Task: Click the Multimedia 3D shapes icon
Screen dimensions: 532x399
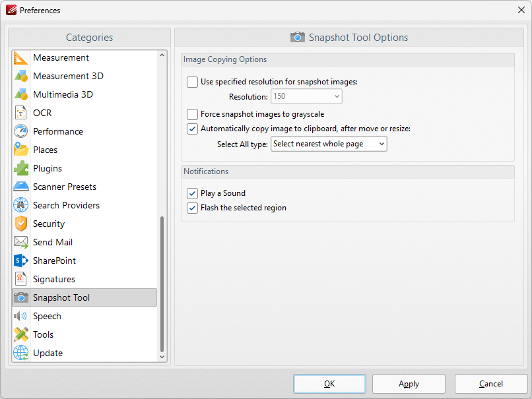Action: point(21,94)
